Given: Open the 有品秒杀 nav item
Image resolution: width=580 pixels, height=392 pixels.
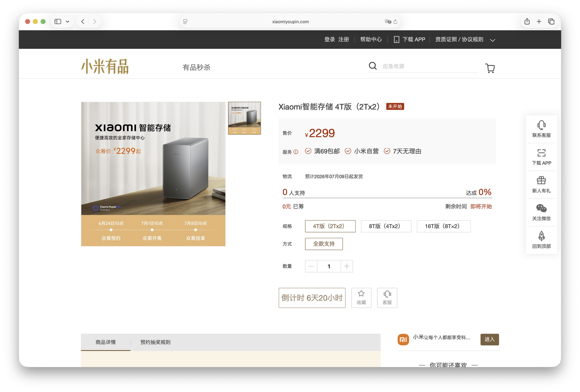Looking at the screenshot, I should [197, 67].
